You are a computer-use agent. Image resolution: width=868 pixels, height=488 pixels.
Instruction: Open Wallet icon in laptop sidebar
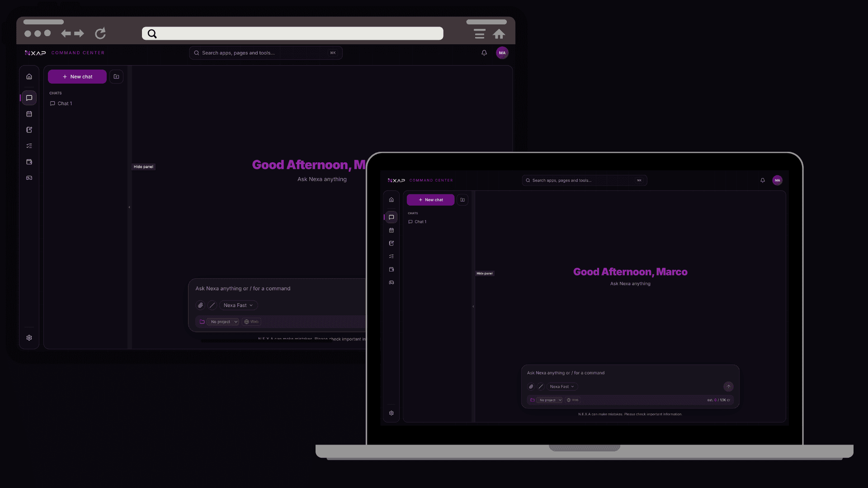coord(392,269)
